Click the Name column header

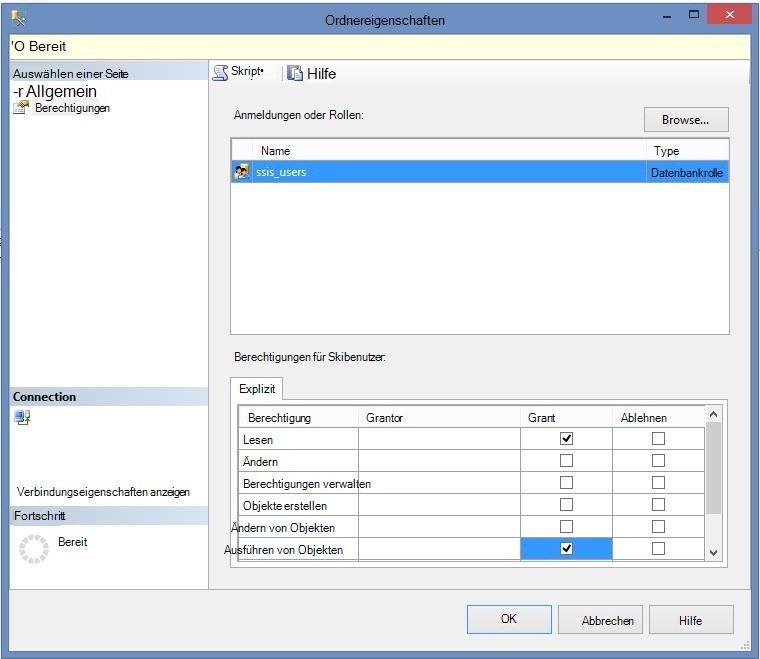click(x=449, y=151)
